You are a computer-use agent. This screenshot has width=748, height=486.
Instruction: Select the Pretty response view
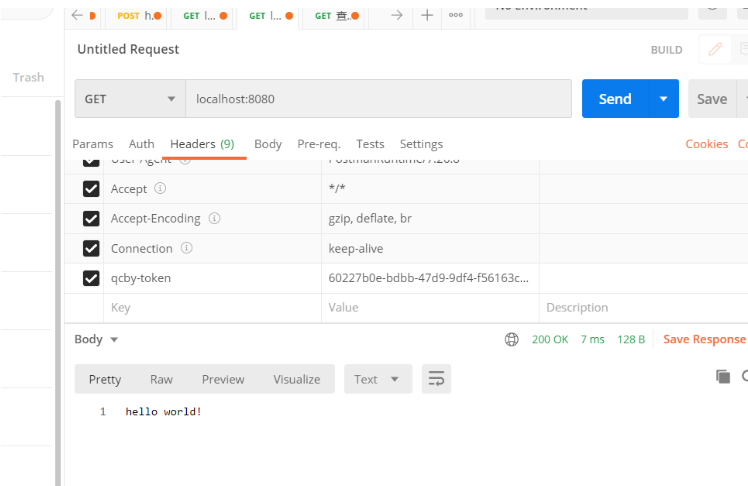(x=105, y=379)
